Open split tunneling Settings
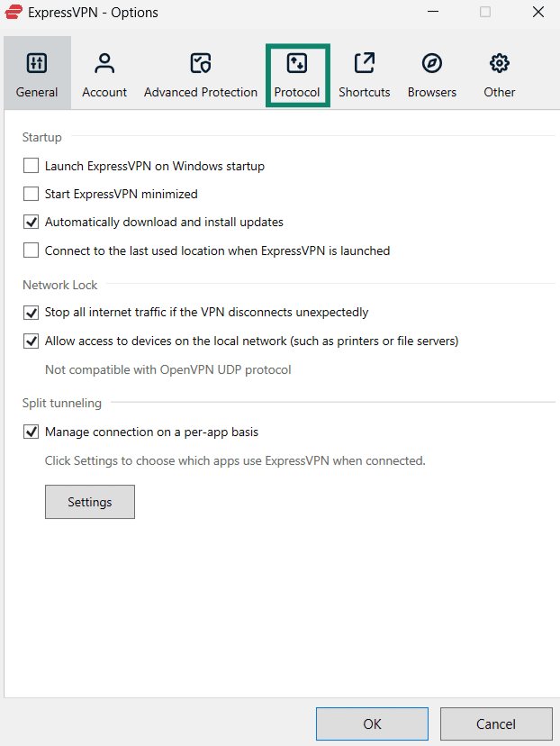Viewport: 560px width, 746px height. tap(89, 501)
